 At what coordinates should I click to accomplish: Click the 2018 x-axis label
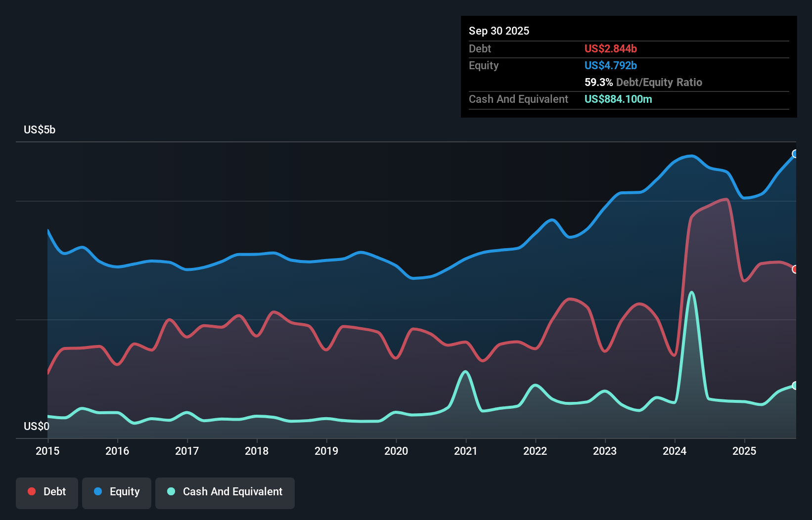257,451
